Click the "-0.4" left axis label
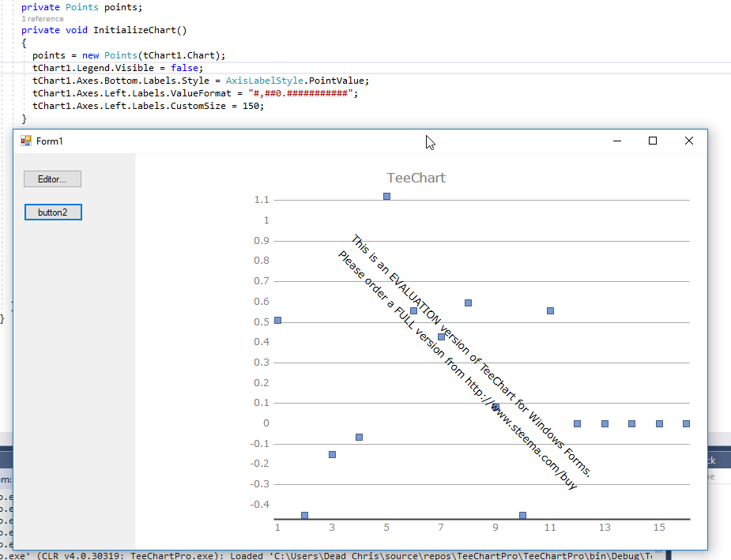Image resolution: width=731 pixels, height=560 pixels. pos(260,505)
